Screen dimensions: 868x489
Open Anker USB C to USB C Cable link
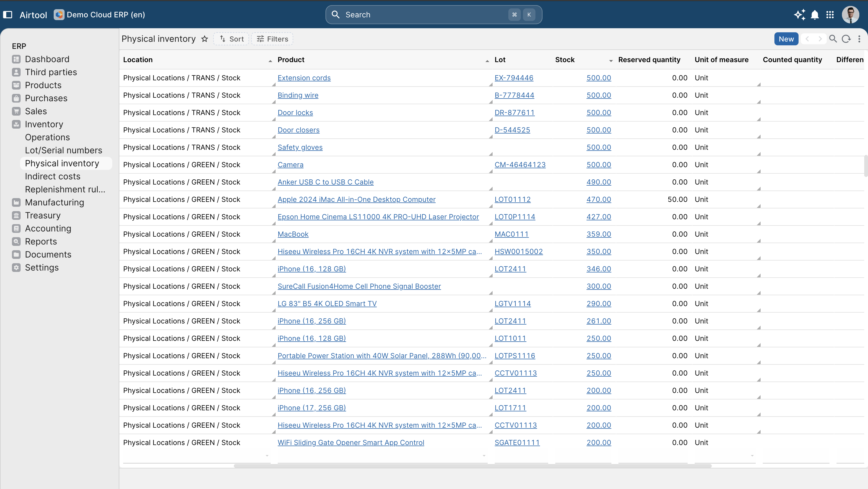pos(325,182)
